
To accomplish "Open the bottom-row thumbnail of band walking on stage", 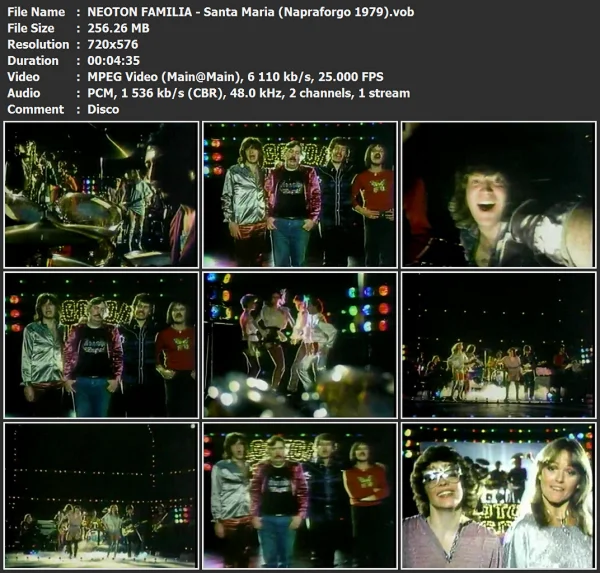I will 101,496.
